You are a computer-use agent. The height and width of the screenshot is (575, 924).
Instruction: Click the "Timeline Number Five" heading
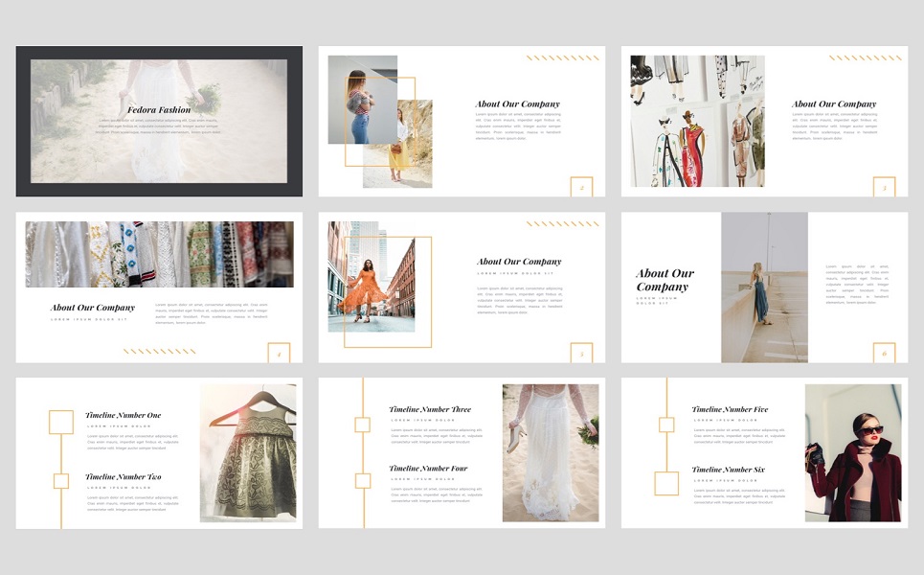pos(731,409)
